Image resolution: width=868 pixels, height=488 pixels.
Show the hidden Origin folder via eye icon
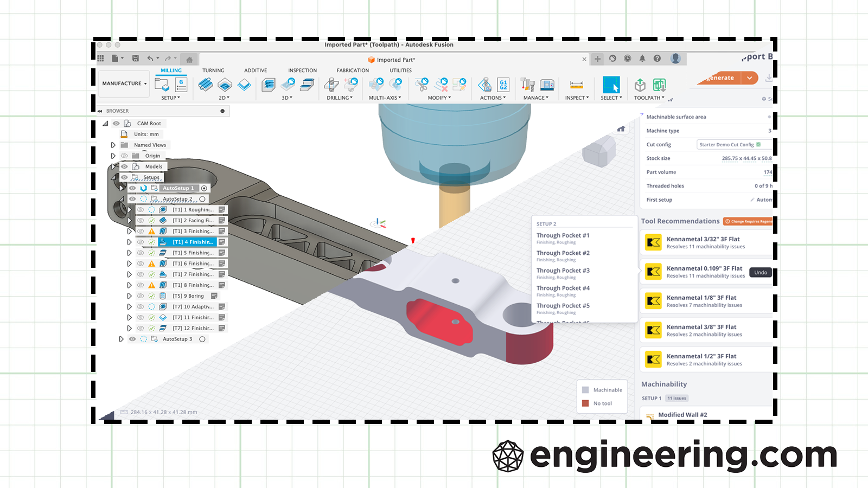124,156
